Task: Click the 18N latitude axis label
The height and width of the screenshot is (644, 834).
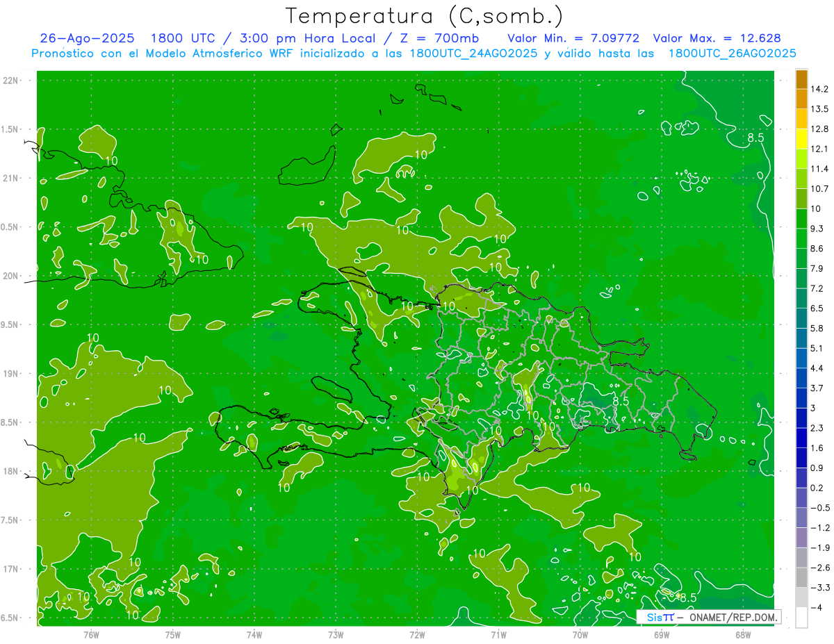Action: point(11,471)
